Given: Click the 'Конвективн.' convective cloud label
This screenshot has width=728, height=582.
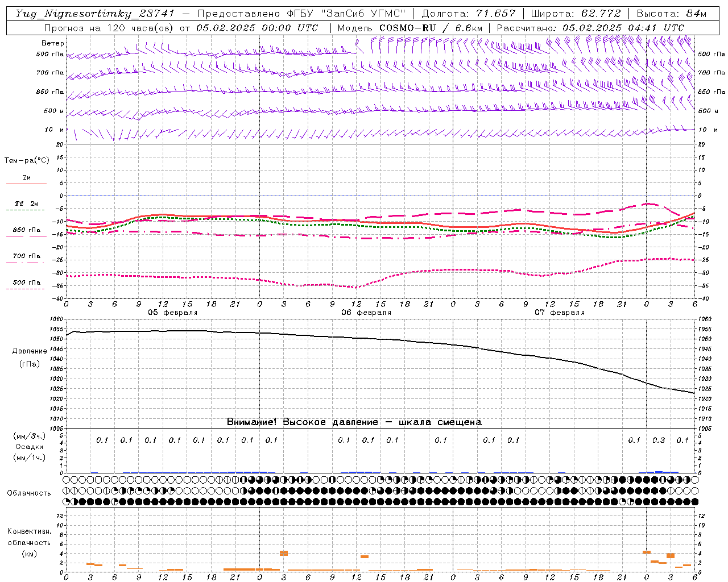Looking at the screenshot, I should click(x=30, y=531).
